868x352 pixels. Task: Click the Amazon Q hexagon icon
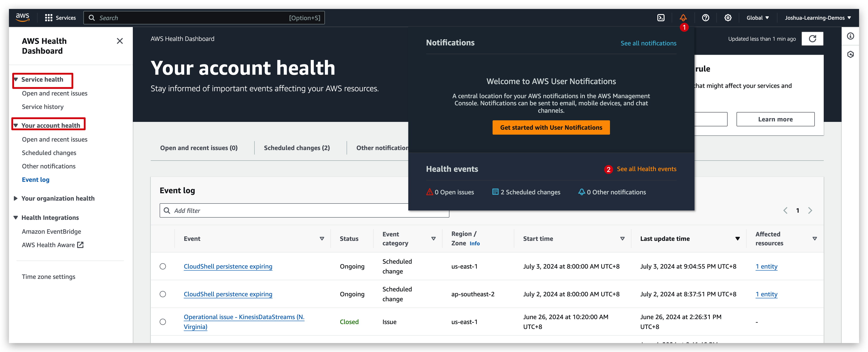[851, 54]
